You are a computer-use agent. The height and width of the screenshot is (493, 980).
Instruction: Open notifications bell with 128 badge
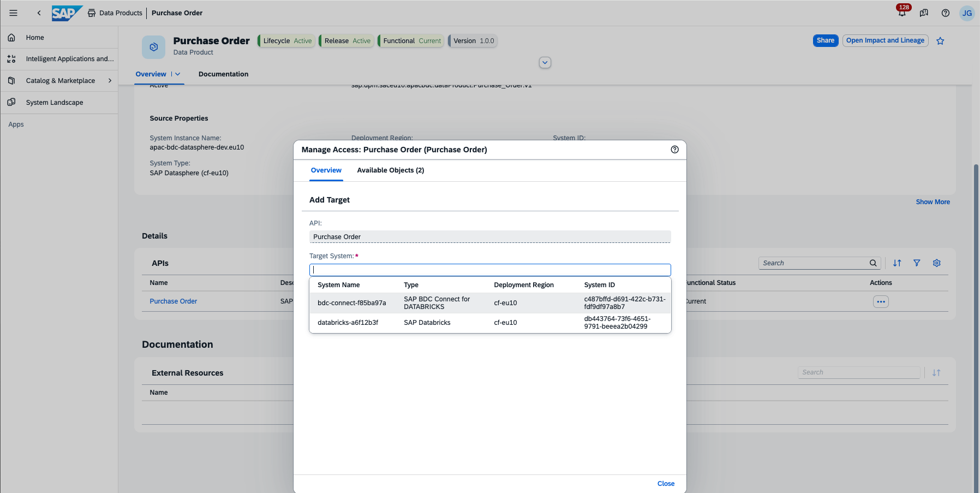(902, 13)
